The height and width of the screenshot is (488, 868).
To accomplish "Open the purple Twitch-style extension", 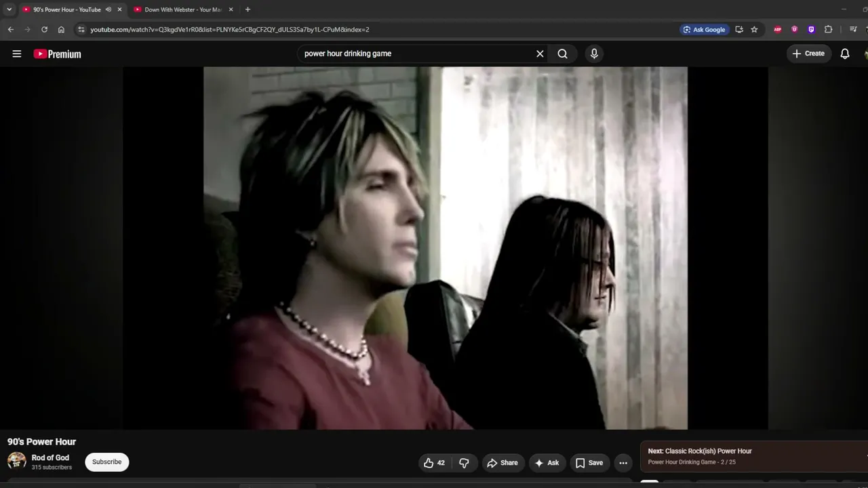I will (811, 29).
